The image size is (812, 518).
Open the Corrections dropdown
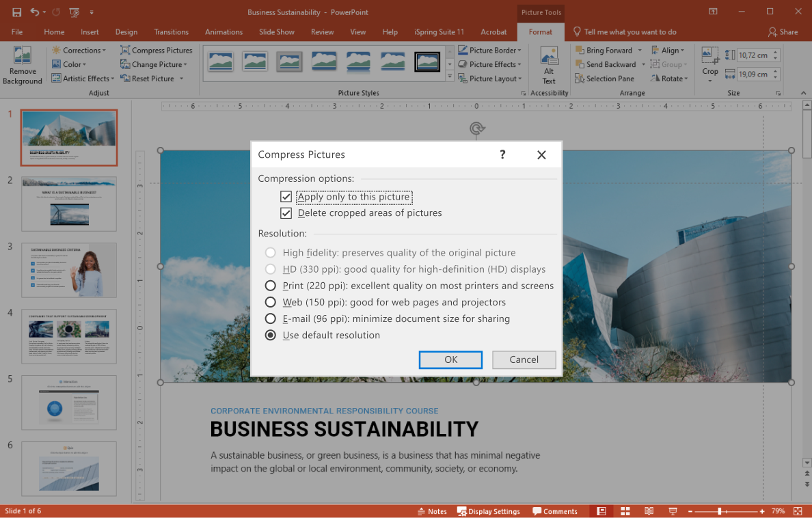tap(79, 51)
